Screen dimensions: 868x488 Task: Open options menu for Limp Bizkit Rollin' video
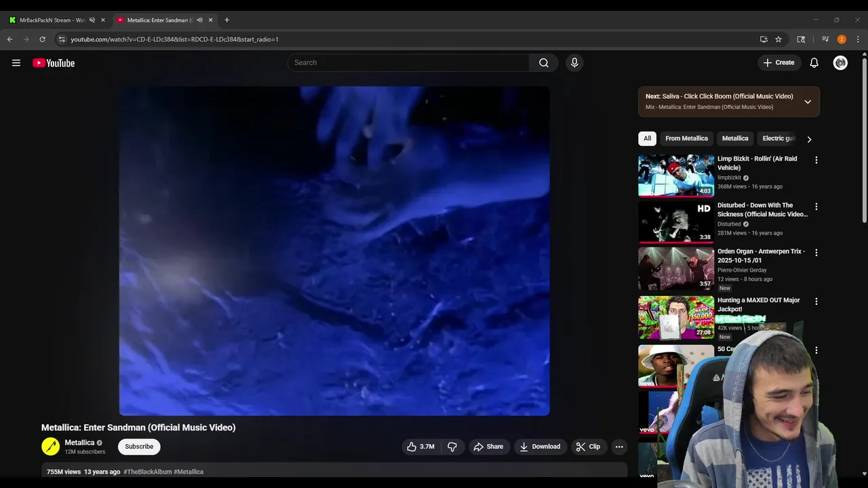point(816,160)
